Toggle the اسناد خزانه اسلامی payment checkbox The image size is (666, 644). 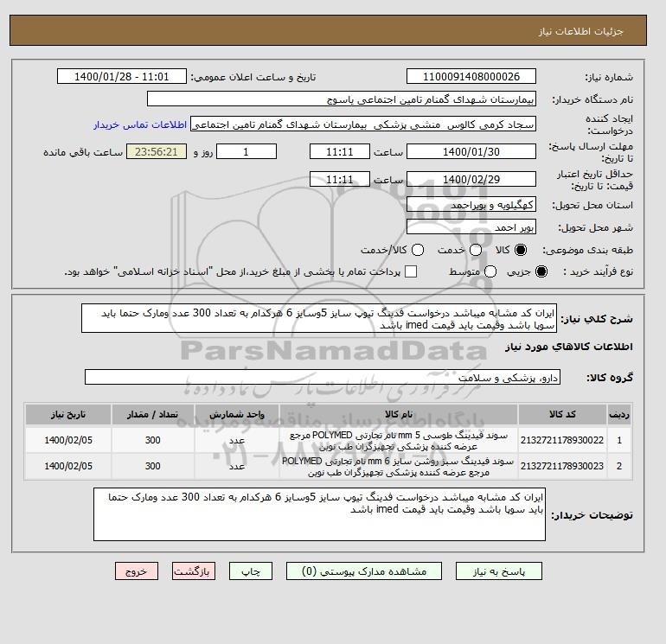point(411,271)
